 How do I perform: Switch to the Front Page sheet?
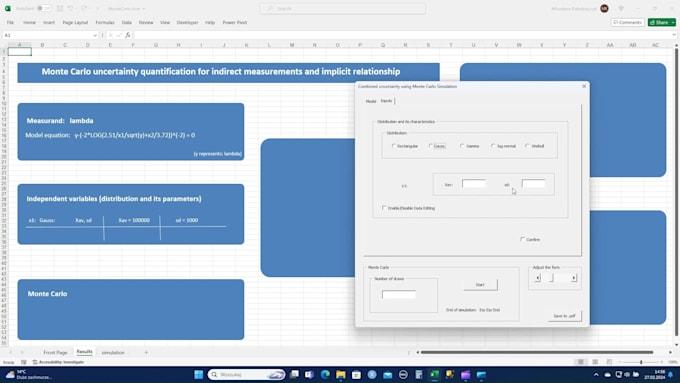pos(56,353)
